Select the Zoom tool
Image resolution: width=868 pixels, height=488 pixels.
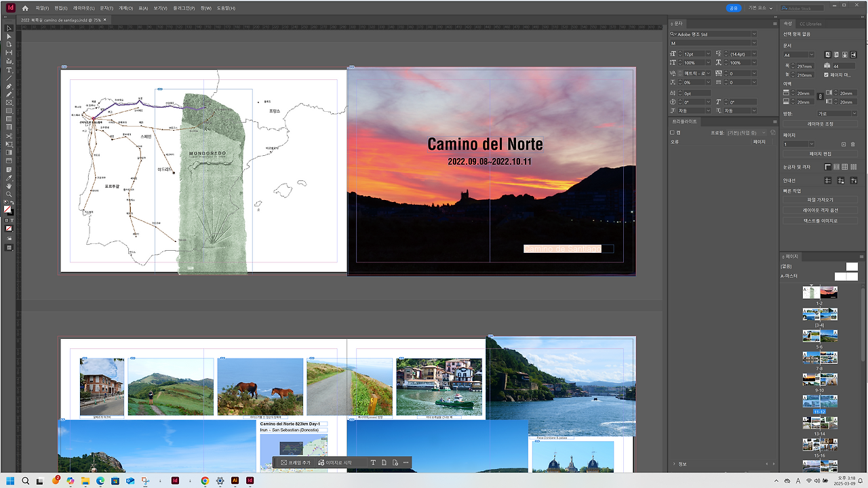click(9, 194)
